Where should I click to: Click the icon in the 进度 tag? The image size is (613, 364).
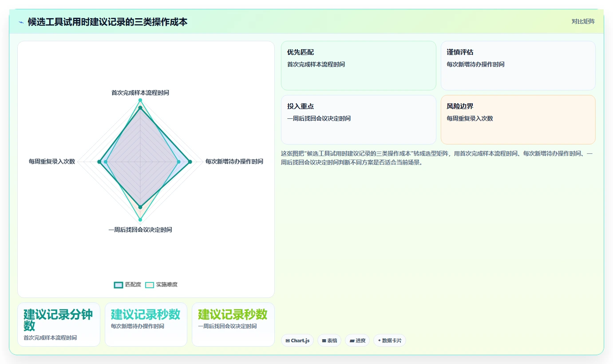coord(352,341)
